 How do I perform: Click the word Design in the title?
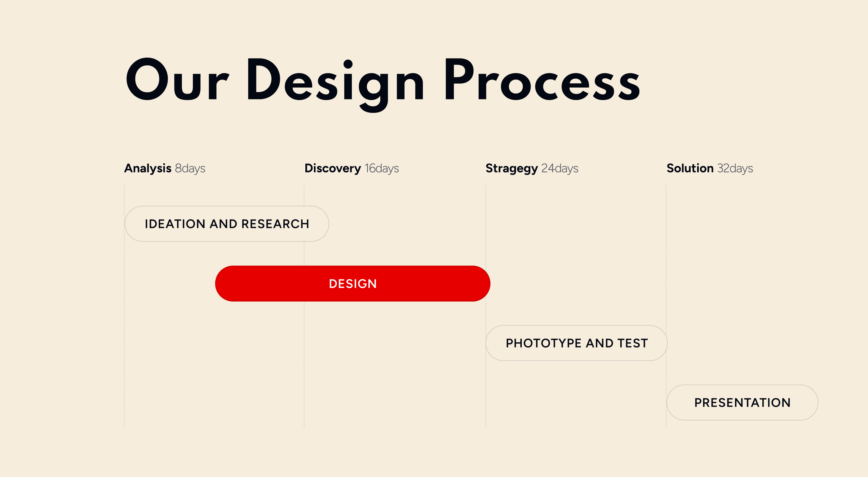click(335, 84)
